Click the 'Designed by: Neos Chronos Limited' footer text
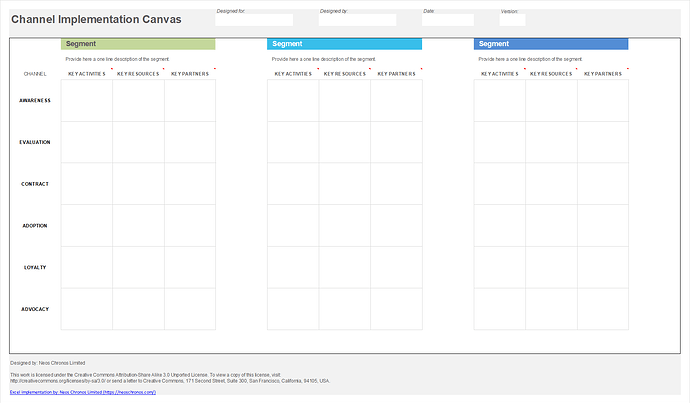 point(48,363)
